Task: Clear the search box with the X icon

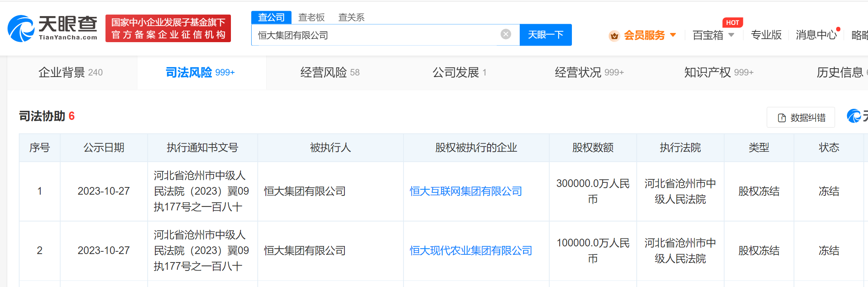Action: click(506, 34)
